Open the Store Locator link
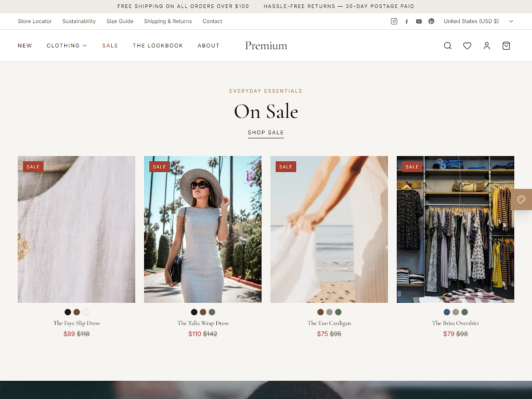The image size is (532, 399). coord(35,21)
